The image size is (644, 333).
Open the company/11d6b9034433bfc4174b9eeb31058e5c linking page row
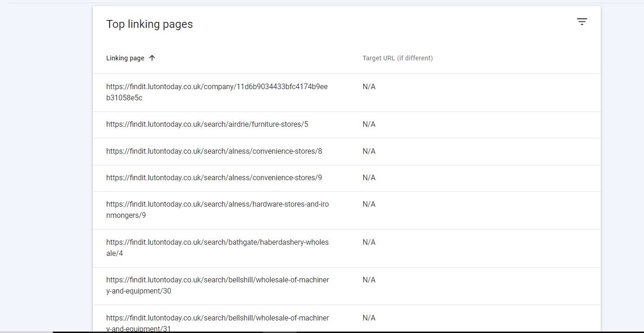point(217,92)
